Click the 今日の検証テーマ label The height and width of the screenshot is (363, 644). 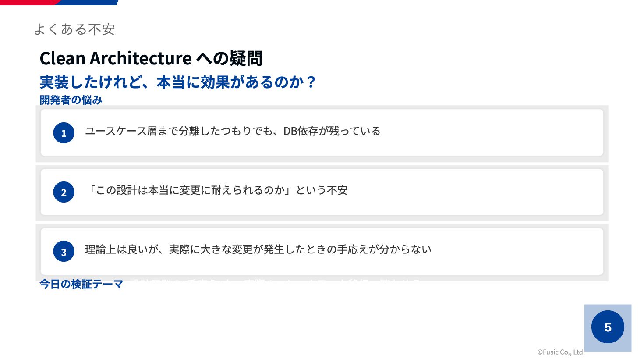(x=81, y=284)
